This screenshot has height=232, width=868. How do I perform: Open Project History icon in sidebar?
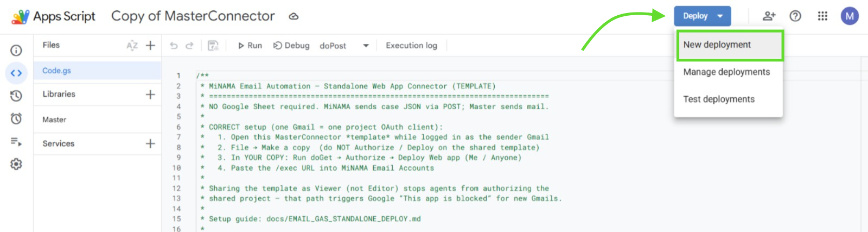click(16, 96)
